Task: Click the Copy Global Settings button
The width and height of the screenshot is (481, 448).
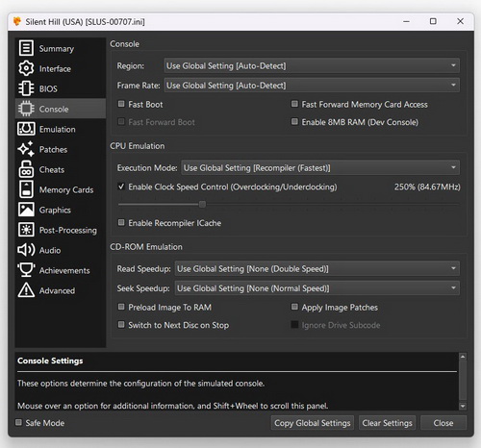Action: pos(313,423)
